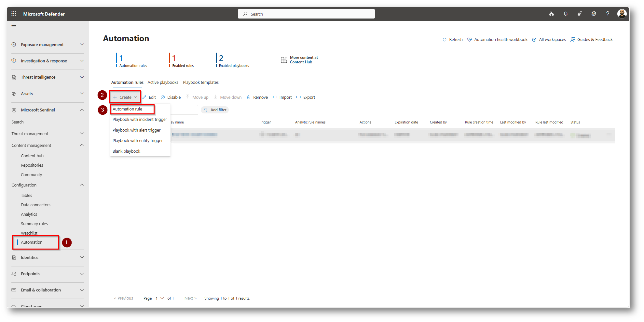Click the Threat intelligence icon
The height and width of the screenshot is (322, 644).
(x=14, y=77)
